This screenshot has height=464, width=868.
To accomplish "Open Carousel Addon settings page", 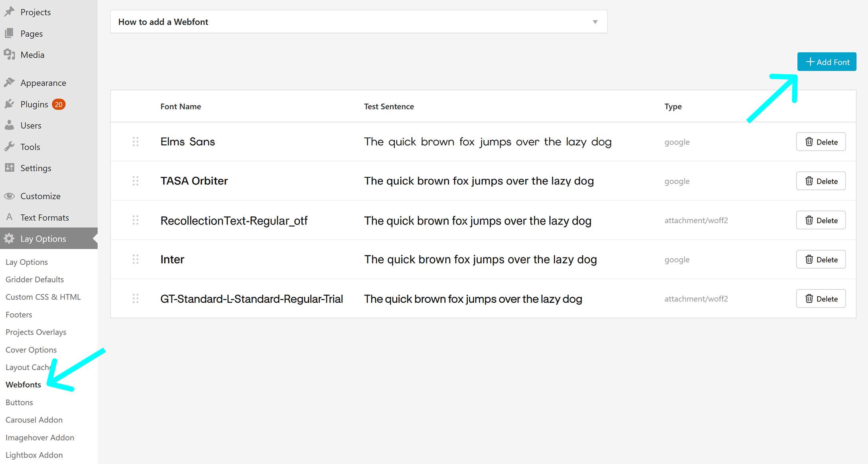I will (34, 420).
